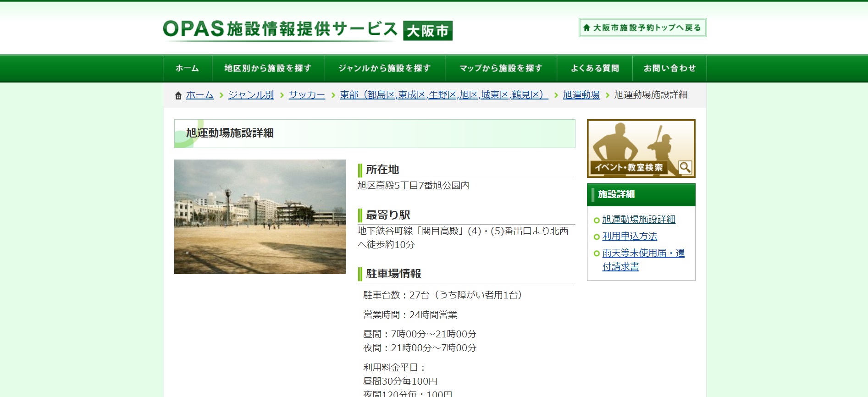Click the 旭運動場 facility photo

pos(260,217)
